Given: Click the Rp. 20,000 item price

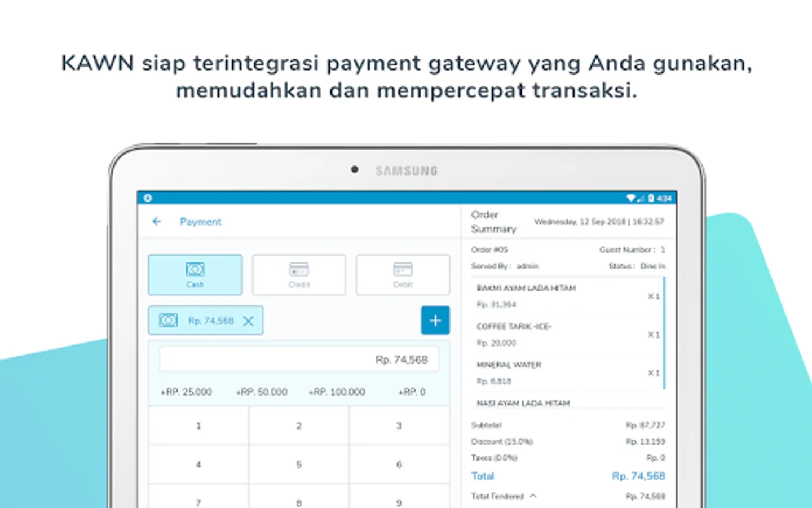Looking at the screenshot, I should [x=496, y=343].
